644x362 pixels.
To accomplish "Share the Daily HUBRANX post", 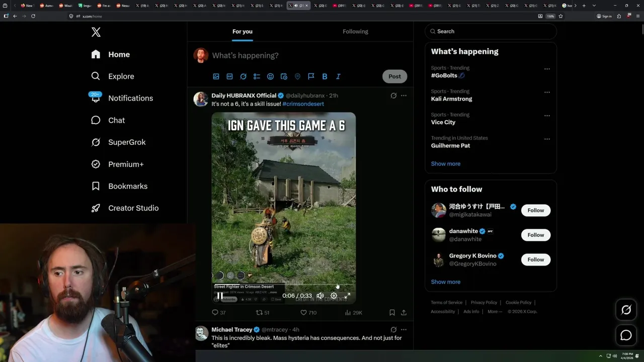I will point(404,313).
